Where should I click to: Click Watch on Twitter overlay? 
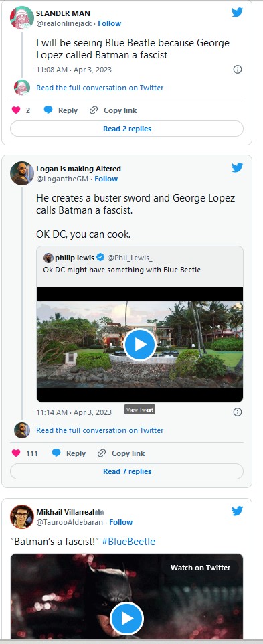(x=200, y=568)
